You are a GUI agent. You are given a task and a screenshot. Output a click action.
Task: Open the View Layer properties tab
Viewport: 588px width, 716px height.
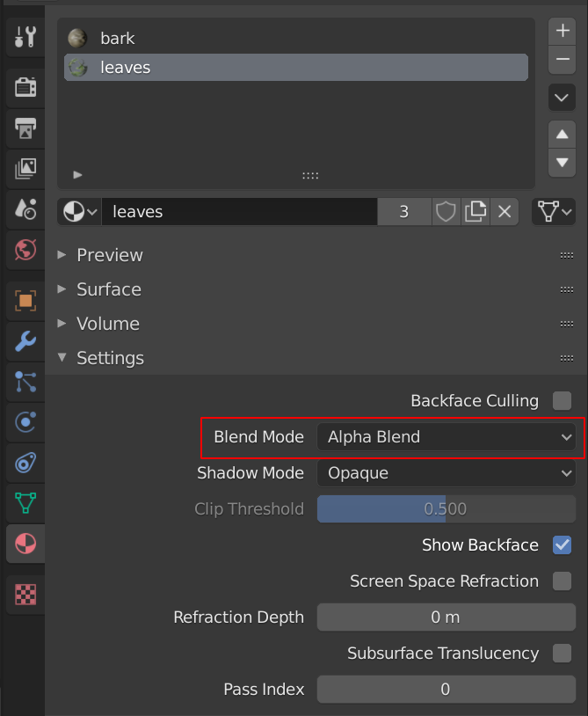click(x=25, y=167)
